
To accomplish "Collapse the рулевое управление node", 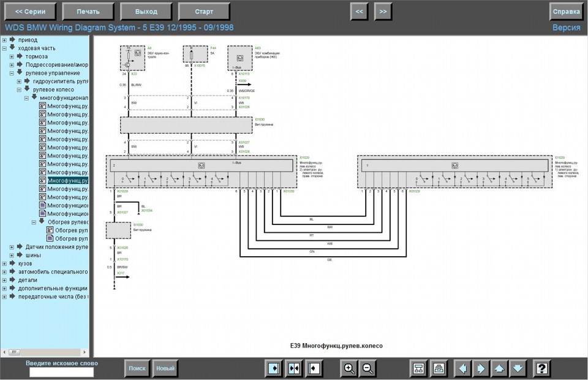I will click(x=12, y=73).
